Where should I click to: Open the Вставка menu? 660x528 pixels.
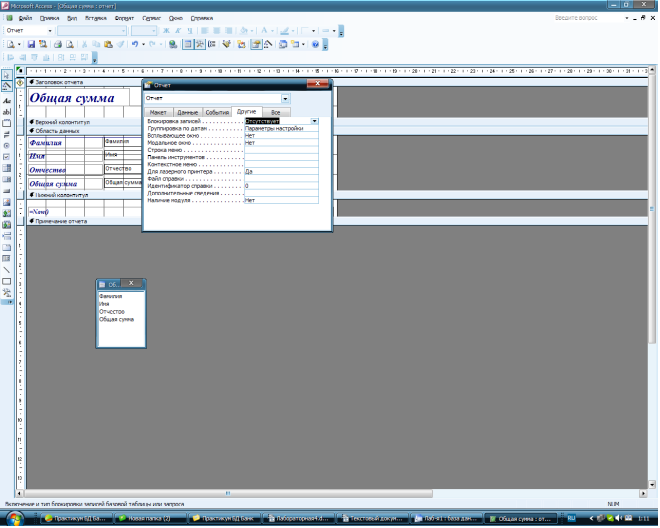pyautogui.click(x=96, y=18)
